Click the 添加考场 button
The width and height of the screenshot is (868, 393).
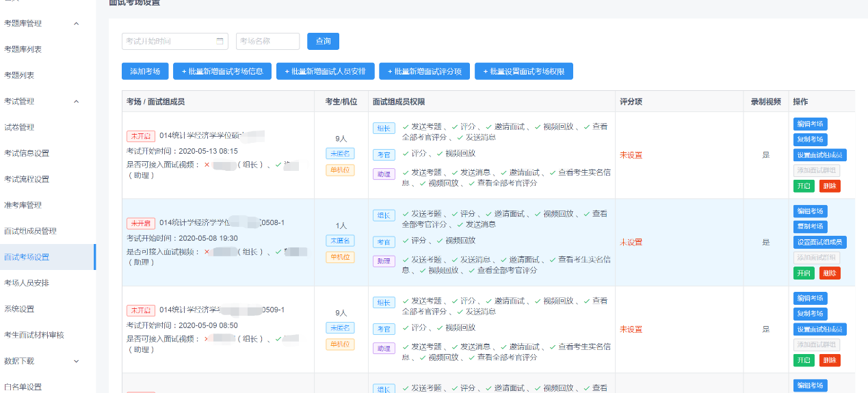click(x=145, y=71)
